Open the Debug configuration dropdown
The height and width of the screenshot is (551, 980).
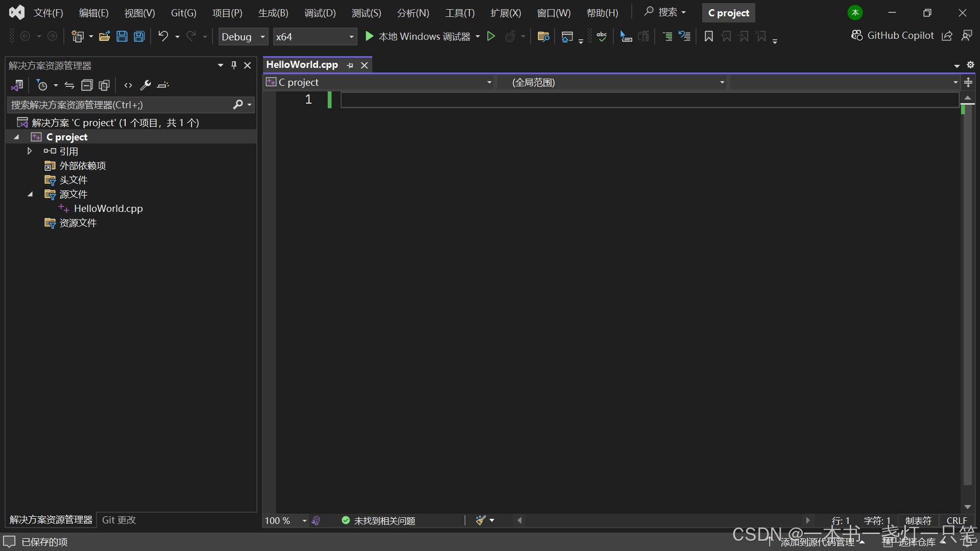[x=243, y=37]
